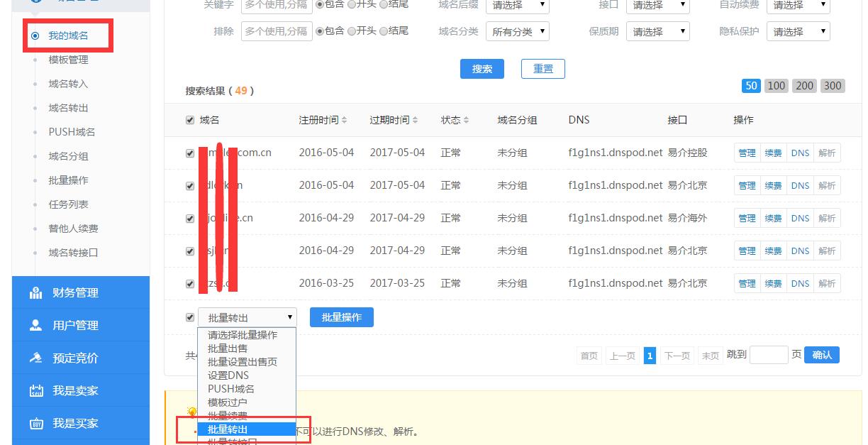Choose 模板过户 in the dropdown list
This screenshot has width=868, height=445.
click(x=246, y=402)
